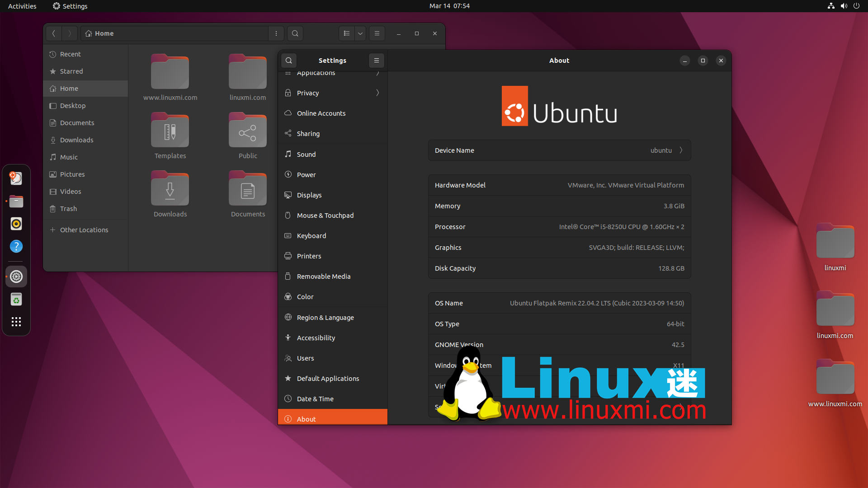Click the Printers icon
This screenshot has width=868, height=488.
[288, 256]
